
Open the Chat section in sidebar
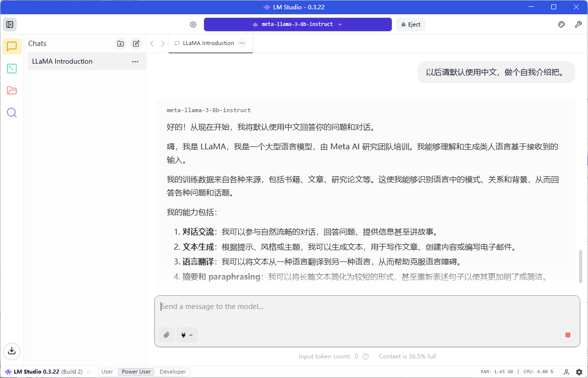[12, 47]
